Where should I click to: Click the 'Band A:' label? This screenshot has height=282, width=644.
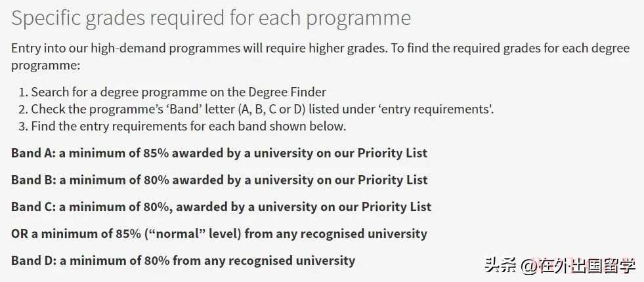[33, 153]
